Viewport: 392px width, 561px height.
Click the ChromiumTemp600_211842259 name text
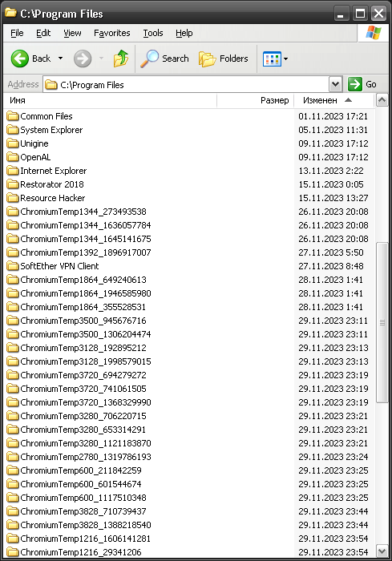[x=81, y=470]
